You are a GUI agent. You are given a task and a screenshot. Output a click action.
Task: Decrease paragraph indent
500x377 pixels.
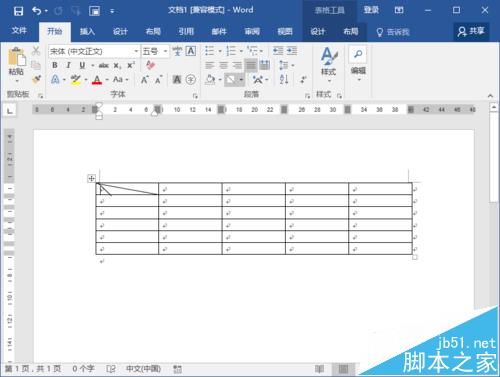point(278,51)
